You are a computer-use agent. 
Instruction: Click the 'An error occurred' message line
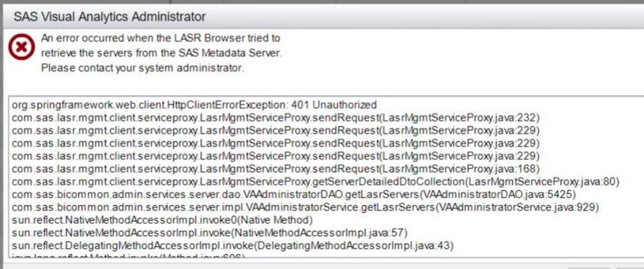click(160, 39)
